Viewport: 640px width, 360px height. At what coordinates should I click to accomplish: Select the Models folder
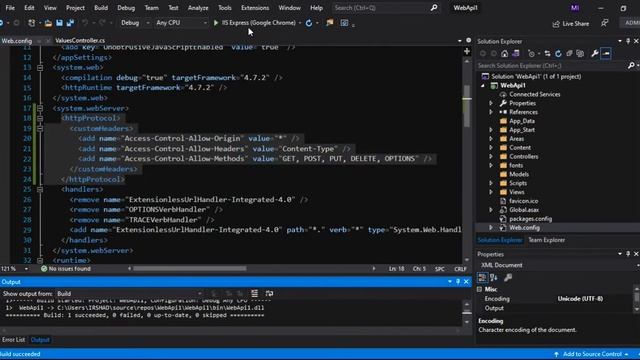tap(519, 174)
